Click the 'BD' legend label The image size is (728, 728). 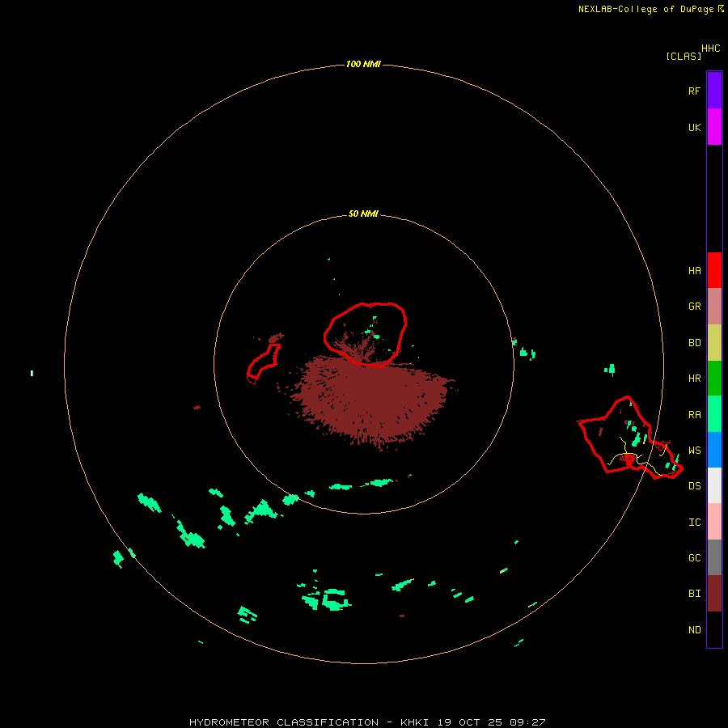(694, 343)
